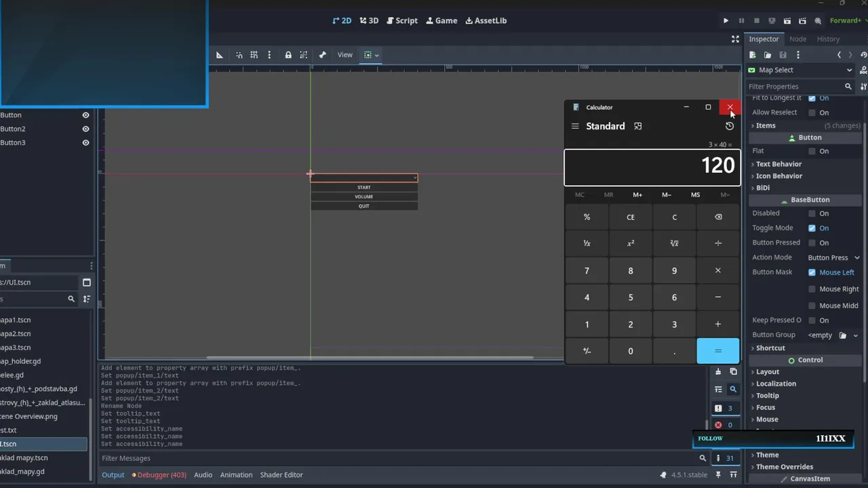Image resolution: width=868 pixels, height=488 pixels.
Task: Clear the Output log with the broom icon
Action: click(x=718, y=371)
